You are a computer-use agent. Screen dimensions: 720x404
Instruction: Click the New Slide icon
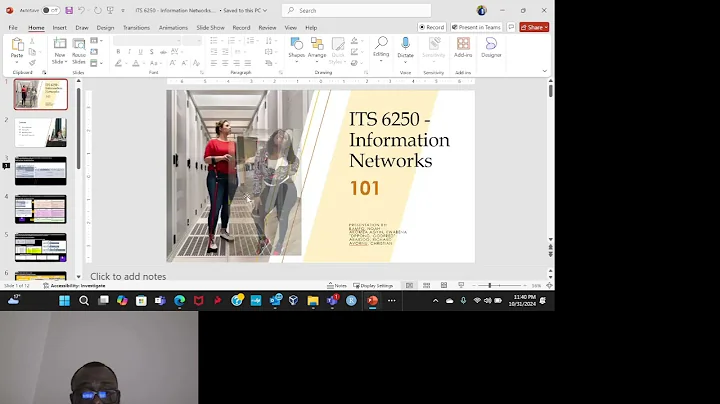point(60,44)
